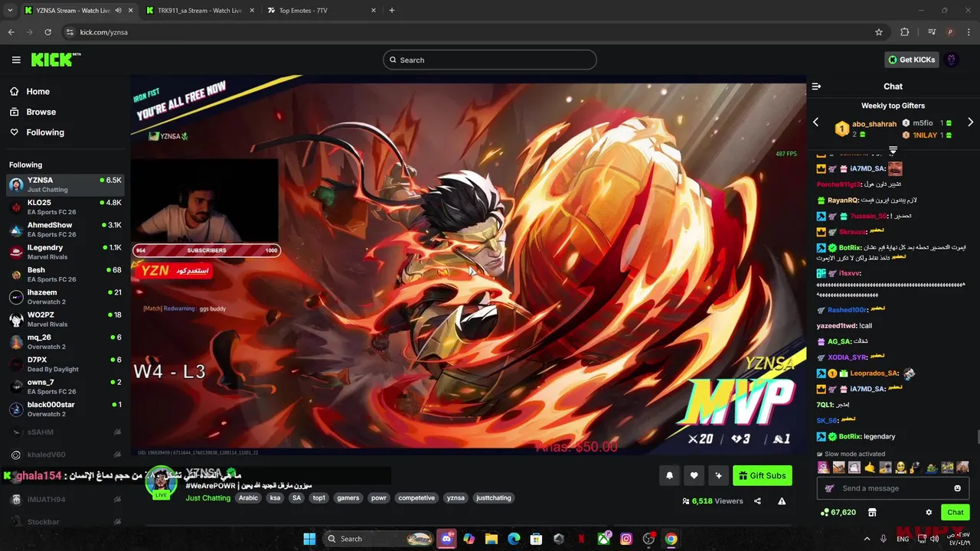The image size is (980, 551).
Task: Select the top1 tag
Action: (x=318, y=497)
